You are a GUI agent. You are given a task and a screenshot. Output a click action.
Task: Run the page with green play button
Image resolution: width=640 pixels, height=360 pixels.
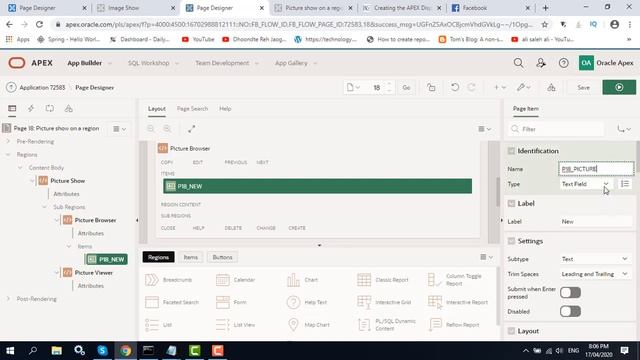(619, 87)
